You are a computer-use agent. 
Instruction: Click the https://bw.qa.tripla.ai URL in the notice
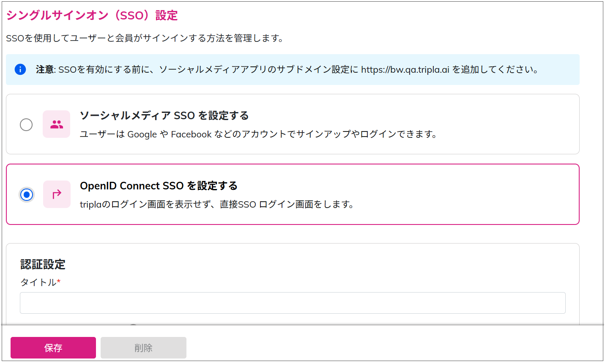405,70
